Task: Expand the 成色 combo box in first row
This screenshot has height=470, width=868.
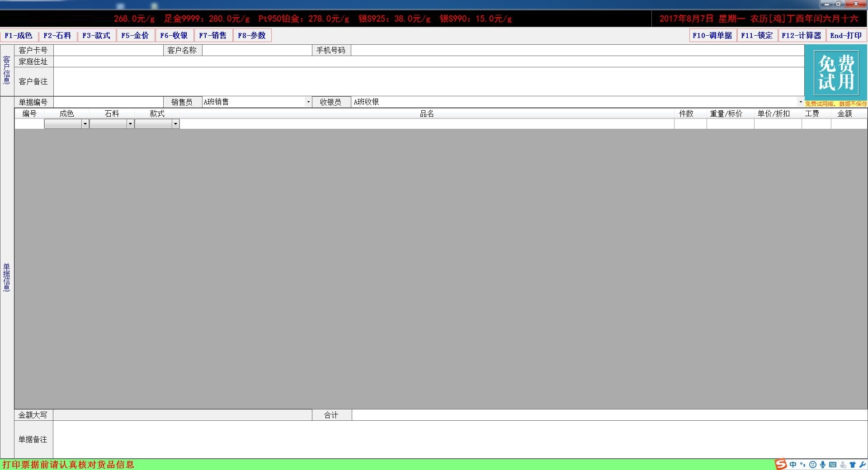Action: coord(85,124)
